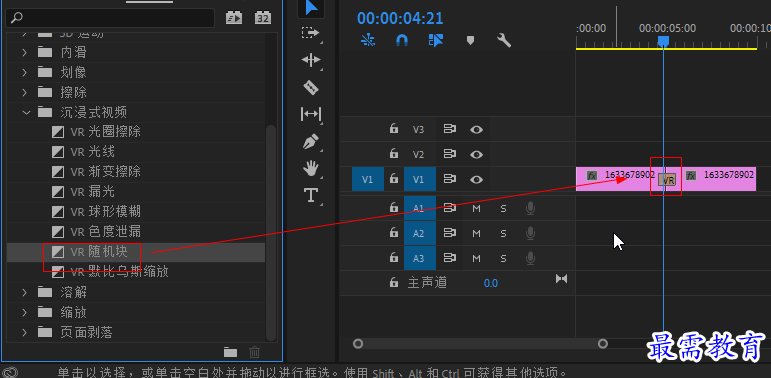Expand the 缩放 folder
Screen dimensions: 771x378
[x=25, y=312]
